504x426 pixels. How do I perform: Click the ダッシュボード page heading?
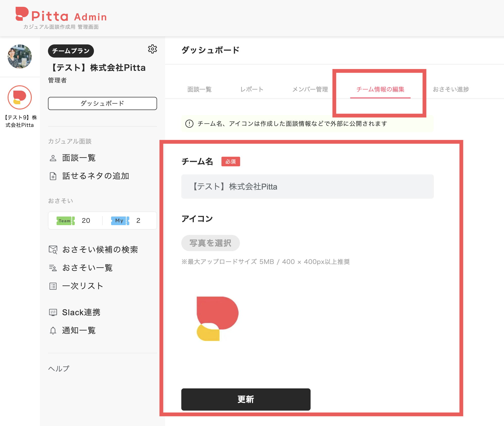[210, 50]
